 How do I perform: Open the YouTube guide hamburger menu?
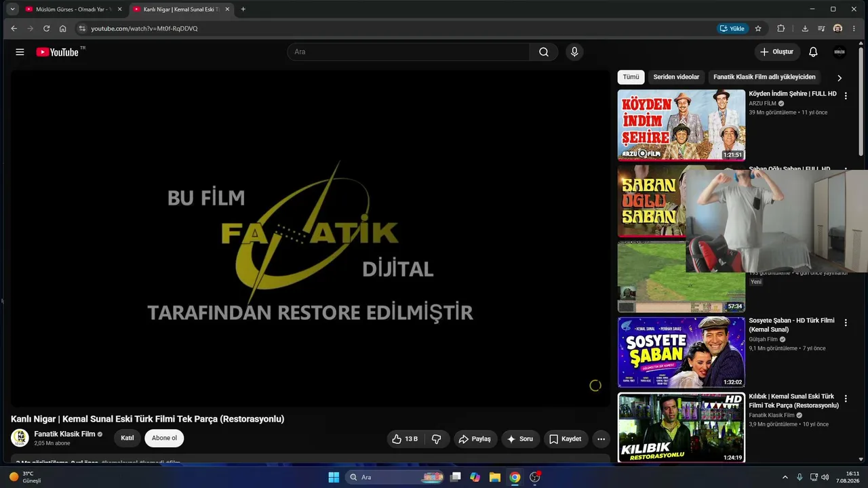pyautogui.click(x=20, y=52)
